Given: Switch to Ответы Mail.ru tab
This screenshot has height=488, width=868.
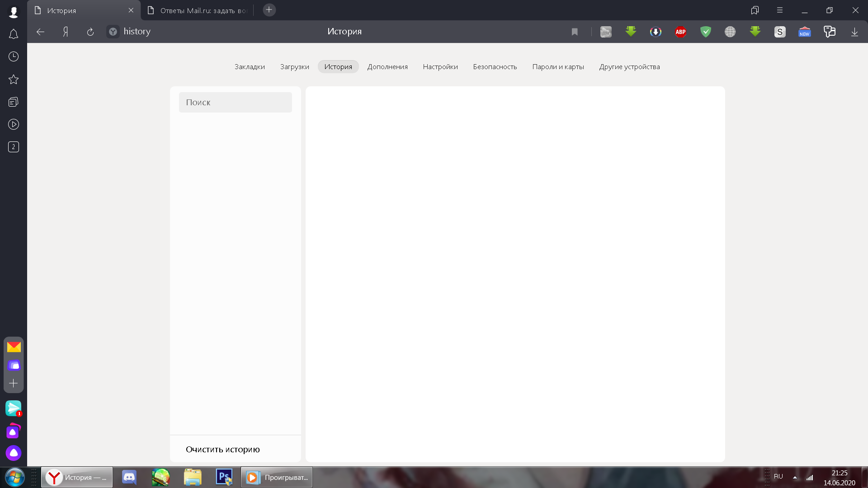Looking at the screenshot, I should click(x=197, y=10).
